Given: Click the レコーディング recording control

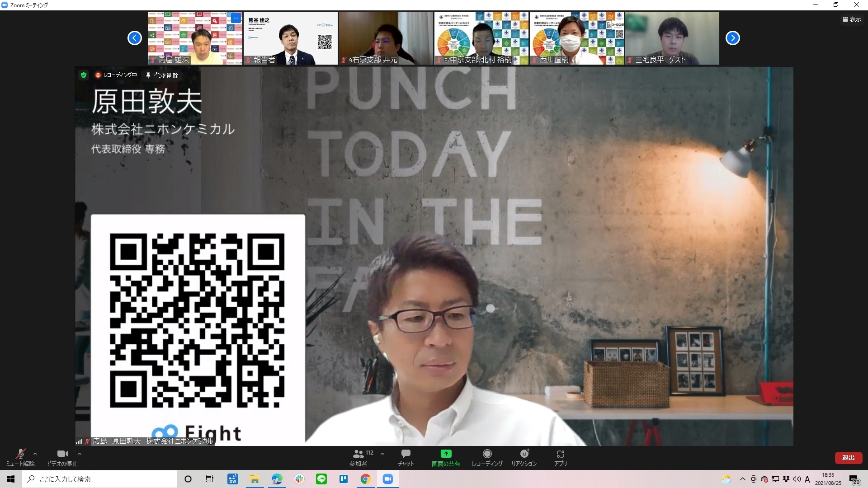Looking at the screenshot, I should pyautogui.click(x=487, y=457).
